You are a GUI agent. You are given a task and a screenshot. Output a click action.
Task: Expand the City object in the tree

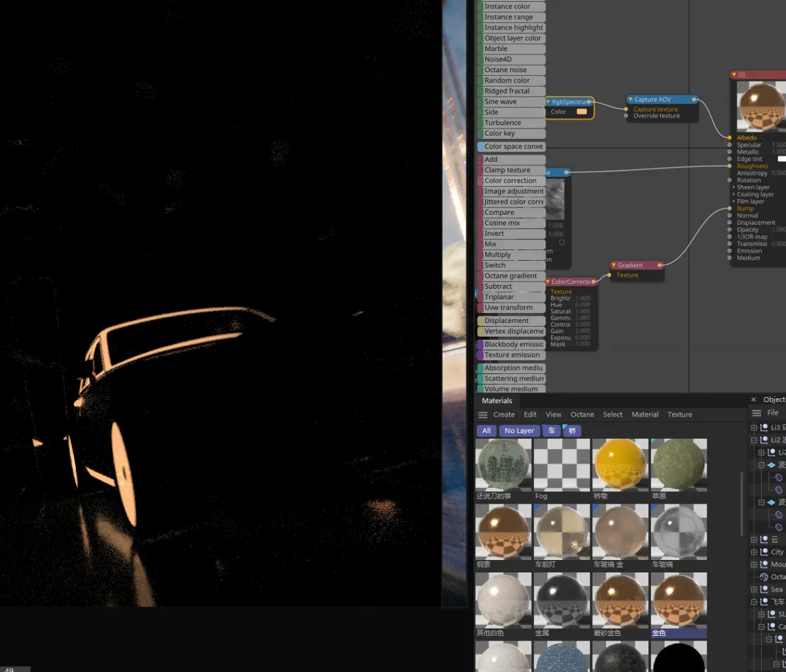pos(754,551)
